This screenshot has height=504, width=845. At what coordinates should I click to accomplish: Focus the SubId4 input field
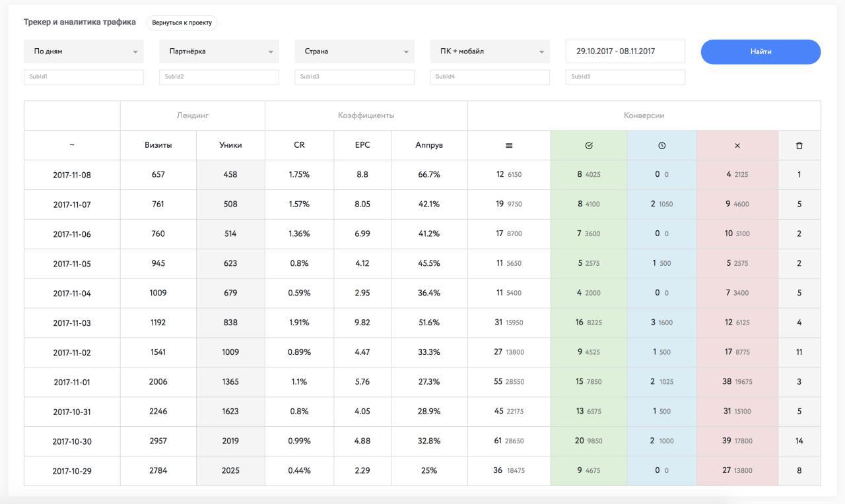(x=490, y=77)
